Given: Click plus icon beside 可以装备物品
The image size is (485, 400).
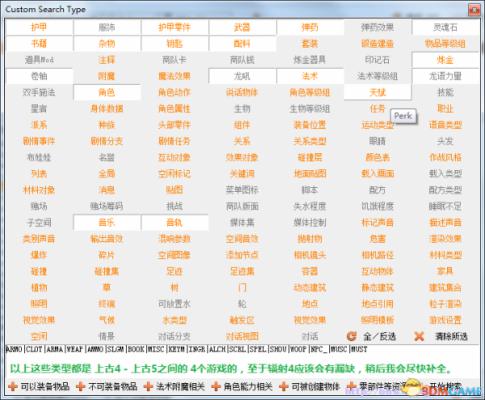Looking at the screenshot, I should pyautogui.click(x=13, y=386).
